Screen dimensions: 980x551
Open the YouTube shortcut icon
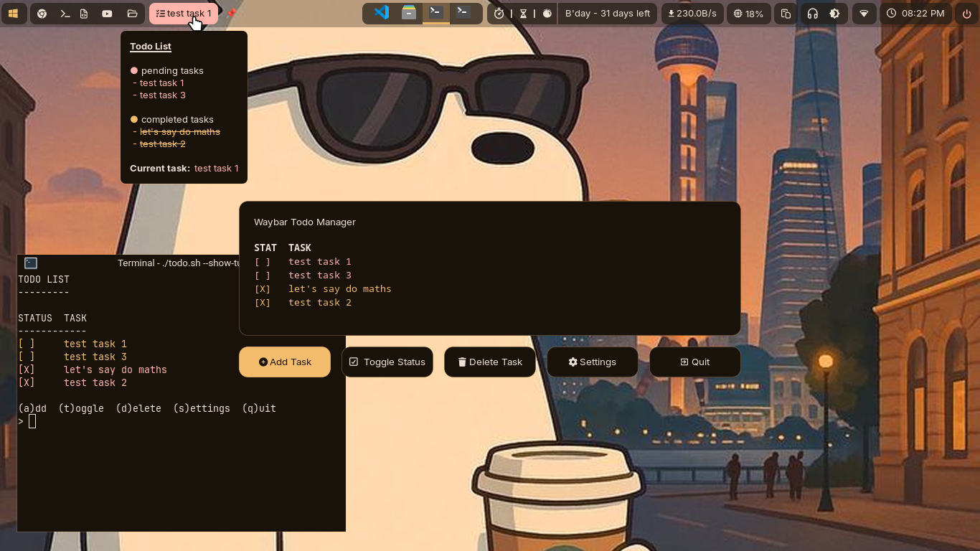pos(107,14)
